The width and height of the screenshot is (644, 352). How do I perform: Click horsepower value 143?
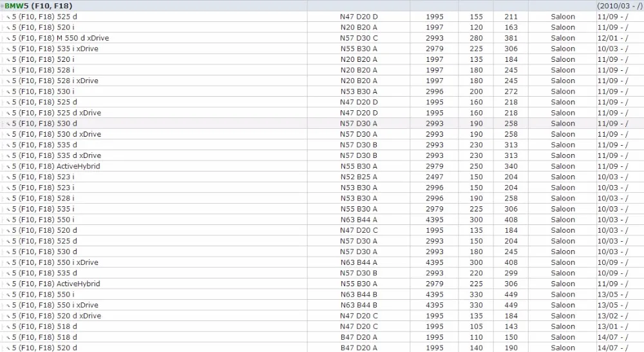511,326
